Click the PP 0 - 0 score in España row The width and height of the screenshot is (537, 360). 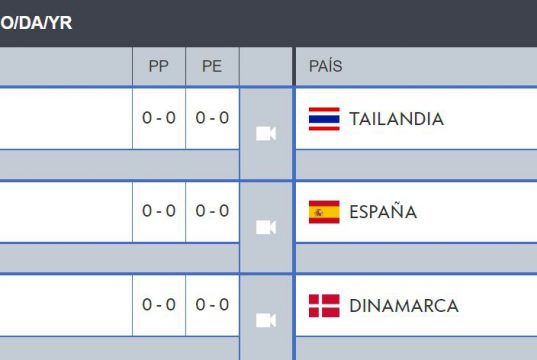click(x=159, y=211)
